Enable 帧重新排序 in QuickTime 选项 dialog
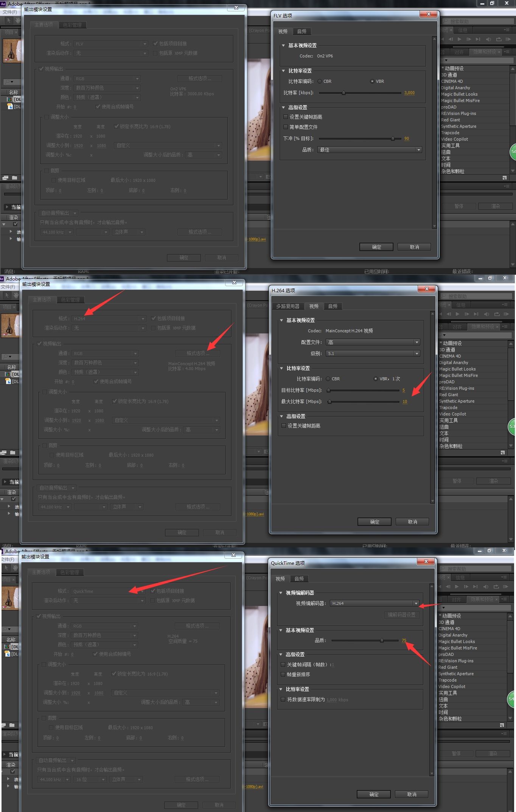 pos(283,674)
